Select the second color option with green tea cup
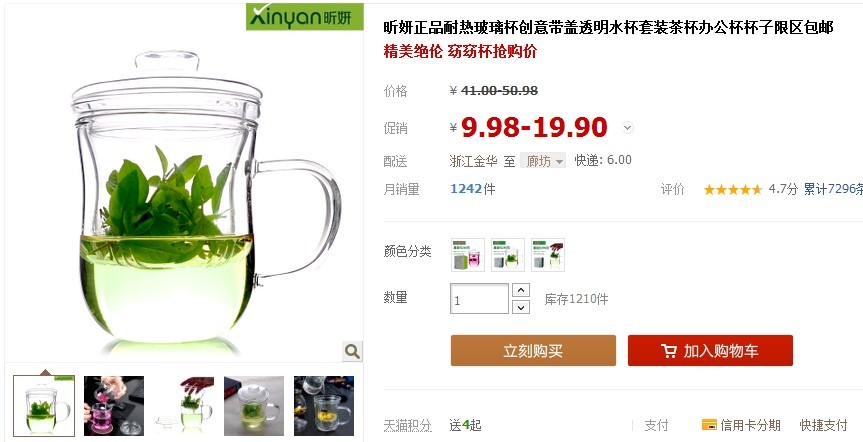The height and width of the screenshot is (442, 863). [x=508, y=255]
